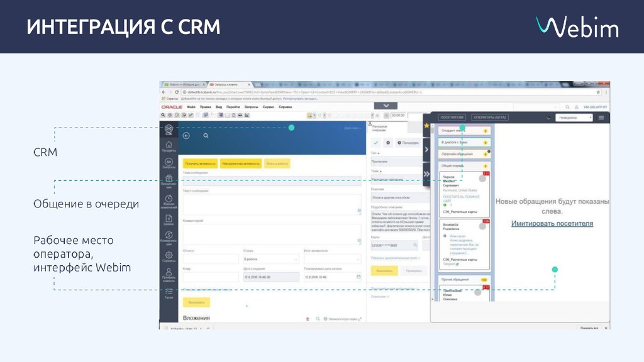Open the Справка menu
Image resolution: width=644 pixels, height=362 pixels.
coord(286,107)
